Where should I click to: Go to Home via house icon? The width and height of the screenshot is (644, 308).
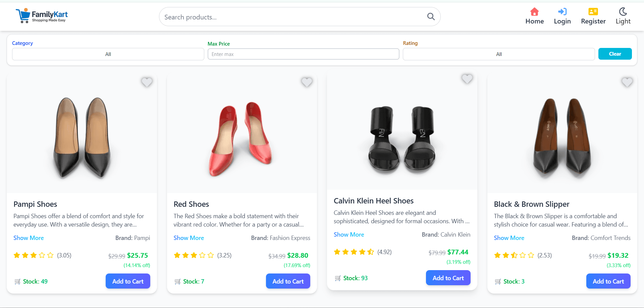[534, 16]
